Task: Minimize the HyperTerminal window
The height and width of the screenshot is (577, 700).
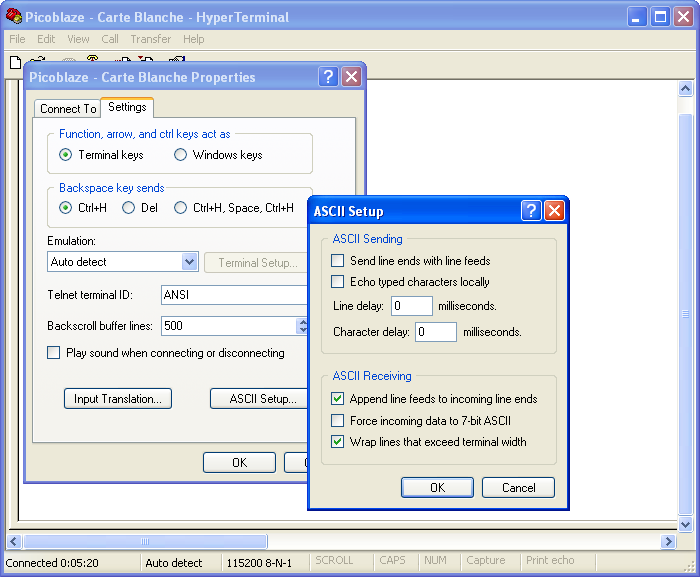Action: 637,17
